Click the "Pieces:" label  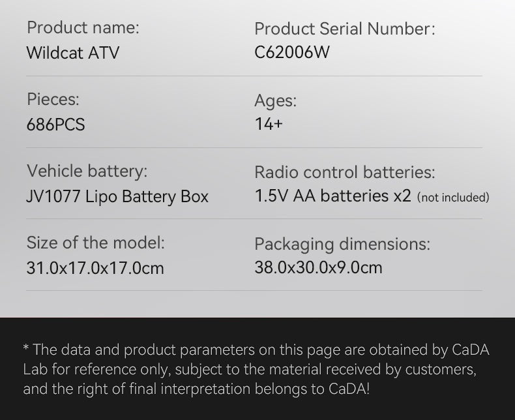(x=53, y=100)
